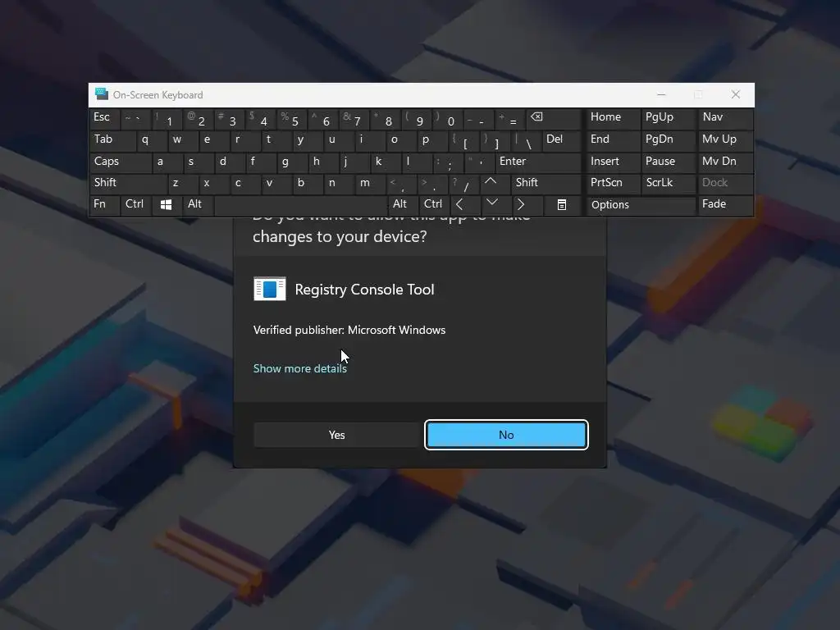The image size is (840, 630).
Task: Toggle the left Shift key
Action: (x=129, y=183)
